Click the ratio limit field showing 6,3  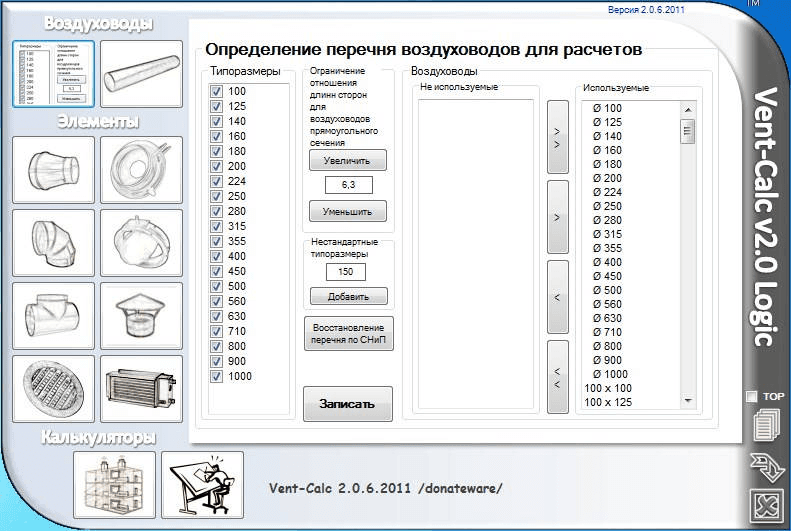tap(349, 185)
